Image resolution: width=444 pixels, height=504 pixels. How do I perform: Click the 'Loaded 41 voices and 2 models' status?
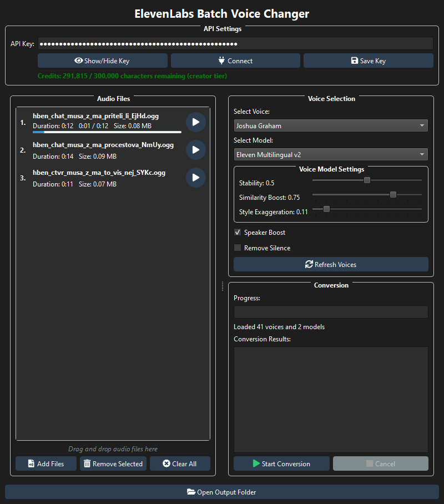tap(279, 327)
